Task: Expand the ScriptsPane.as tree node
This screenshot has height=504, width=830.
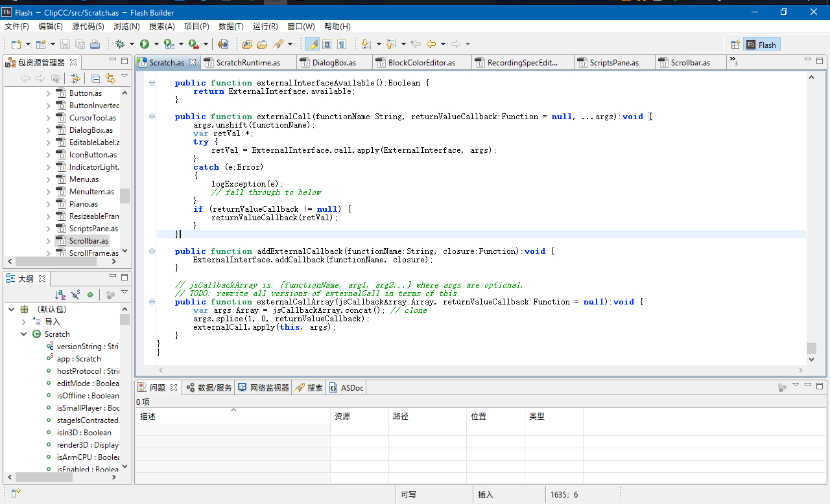Action: click(48, 229)
